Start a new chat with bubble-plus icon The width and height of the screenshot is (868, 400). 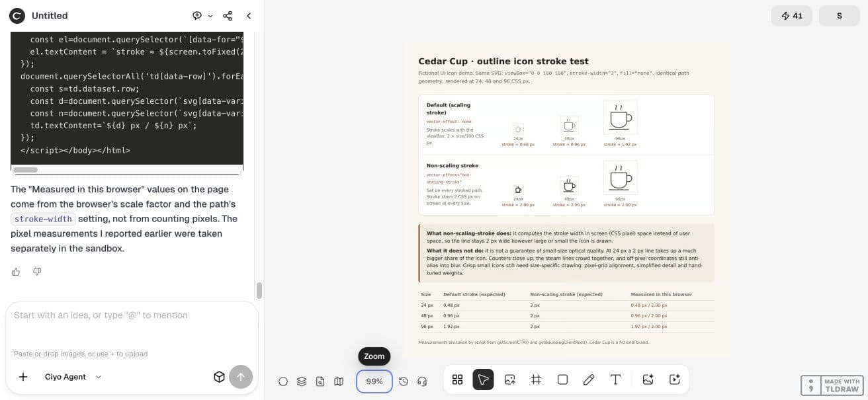click(x=197, y=16)
